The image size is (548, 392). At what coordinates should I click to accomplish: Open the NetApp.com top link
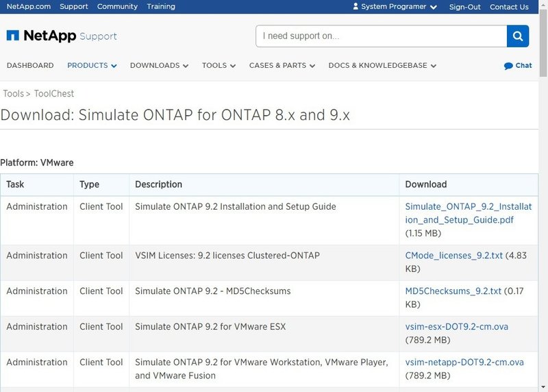pos(29,7)
